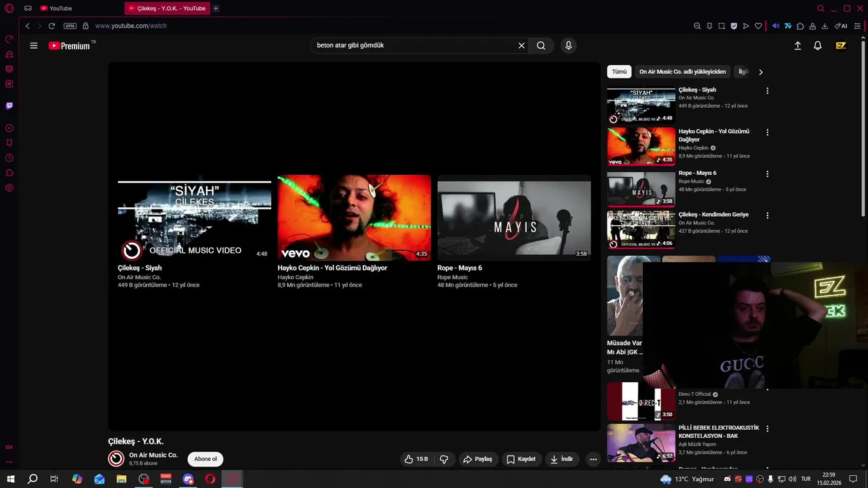Dislike the video
The width and height of the screenshot is (868, 488).
coord(444,459)
